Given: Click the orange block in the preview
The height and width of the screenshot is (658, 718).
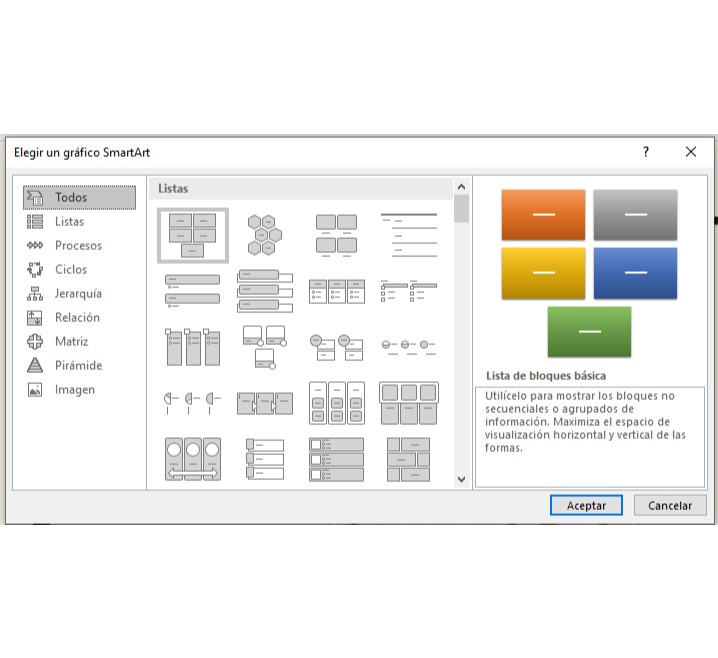Looking at the screenshot, I should [x=543, y=215].
